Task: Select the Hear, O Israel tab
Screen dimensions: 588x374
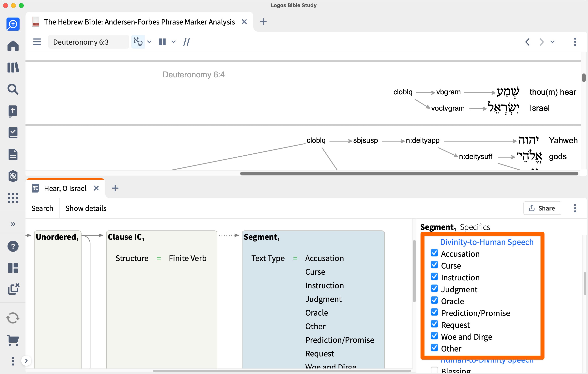Action: point(65,188)
